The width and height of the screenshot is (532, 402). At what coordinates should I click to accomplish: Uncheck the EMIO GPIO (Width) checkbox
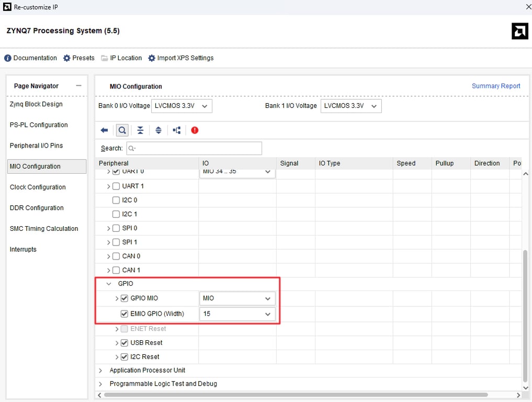(x=124, y=314)
